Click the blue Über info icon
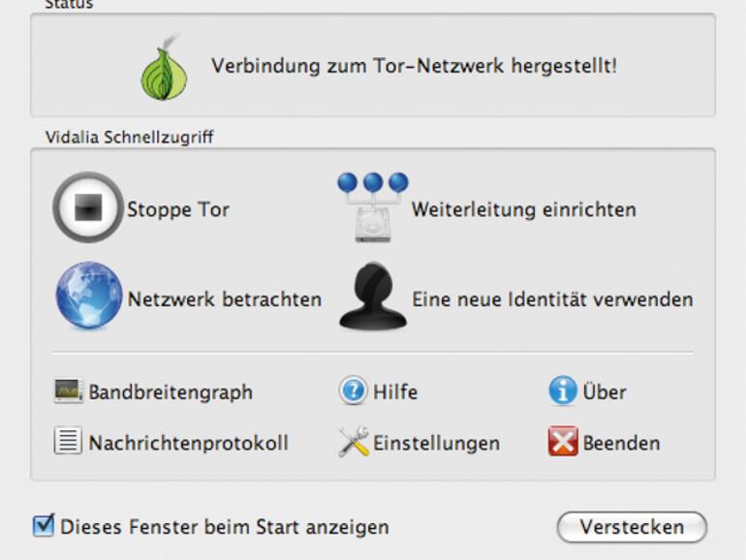This screenshot has height=560, width=746. (x=563, y=390)
